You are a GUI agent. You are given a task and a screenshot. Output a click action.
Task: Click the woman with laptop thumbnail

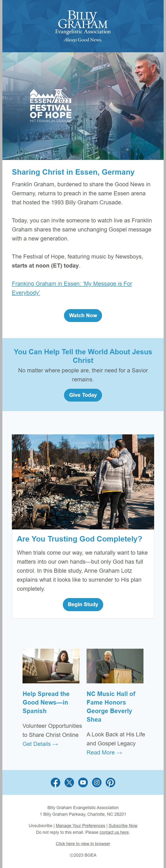[x=51, y=666]
